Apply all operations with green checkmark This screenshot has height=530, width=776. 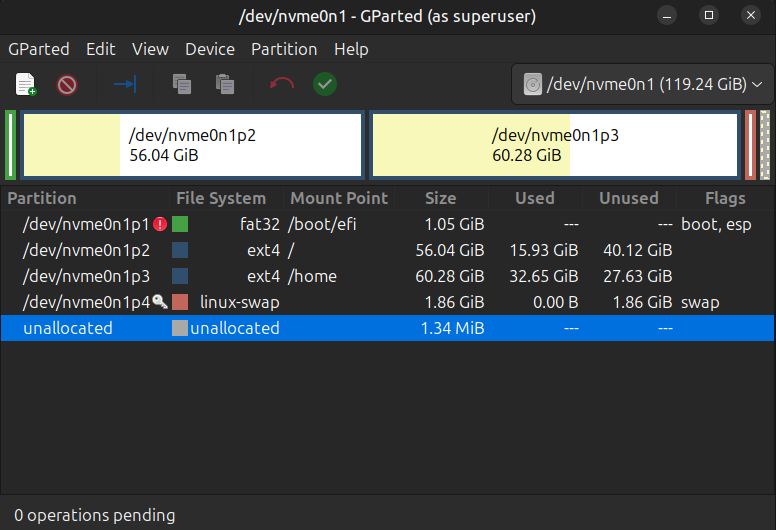click(325, 85)
